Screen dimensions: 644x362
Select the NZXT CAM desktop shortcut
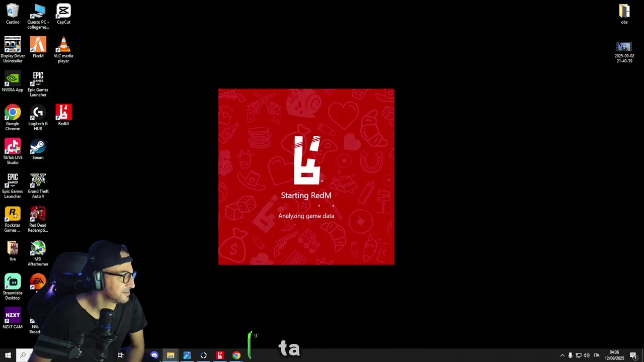(13, 318)
